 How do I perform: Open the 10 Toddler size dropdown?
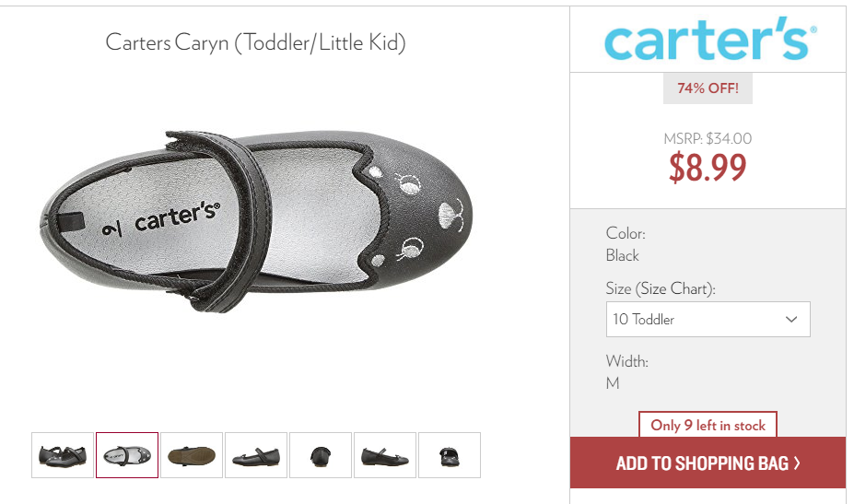(708, 320)
